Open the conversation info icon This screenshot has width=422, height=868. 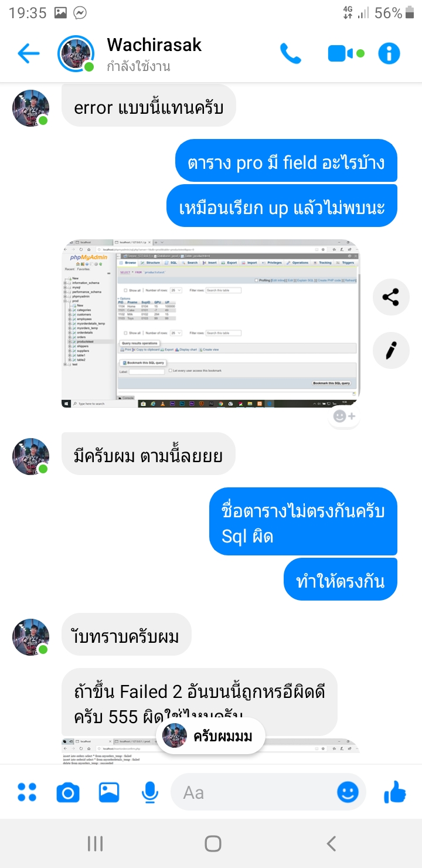click(x=389, y=54)
